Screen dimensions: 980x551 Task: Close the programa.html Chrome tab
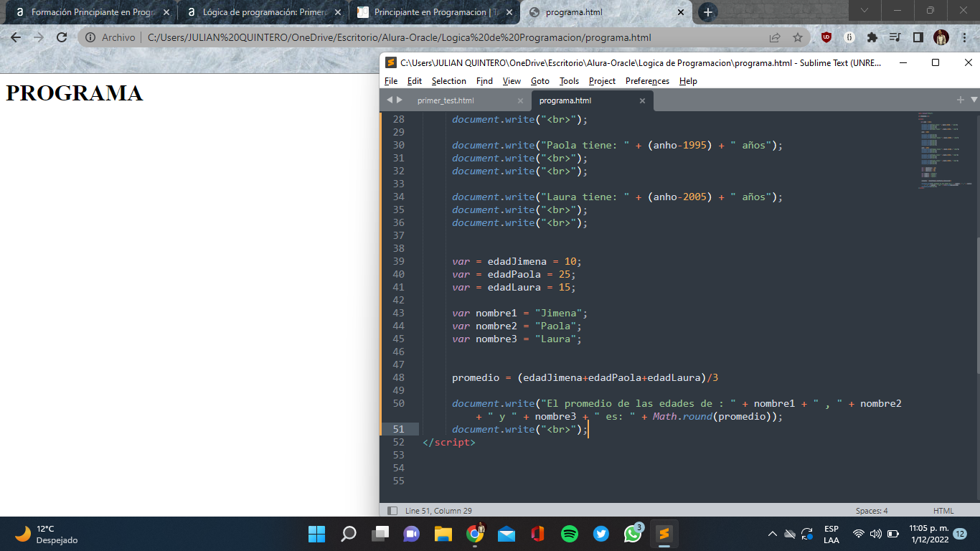tap(681, 12)
